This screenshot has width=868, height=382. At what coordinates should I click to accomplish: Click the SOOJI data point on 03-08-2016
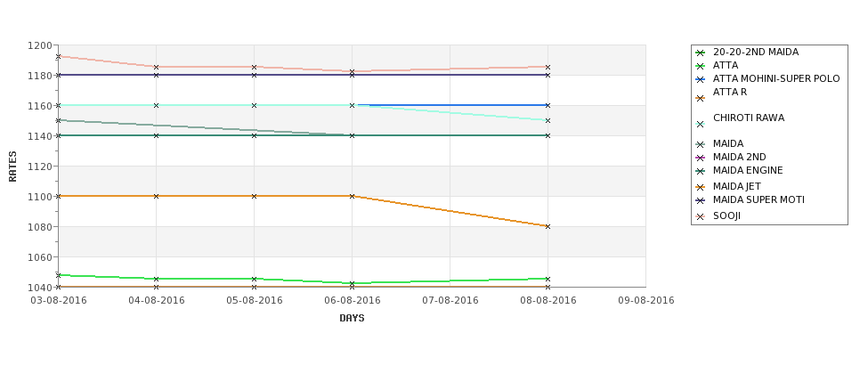pos(58,56)
